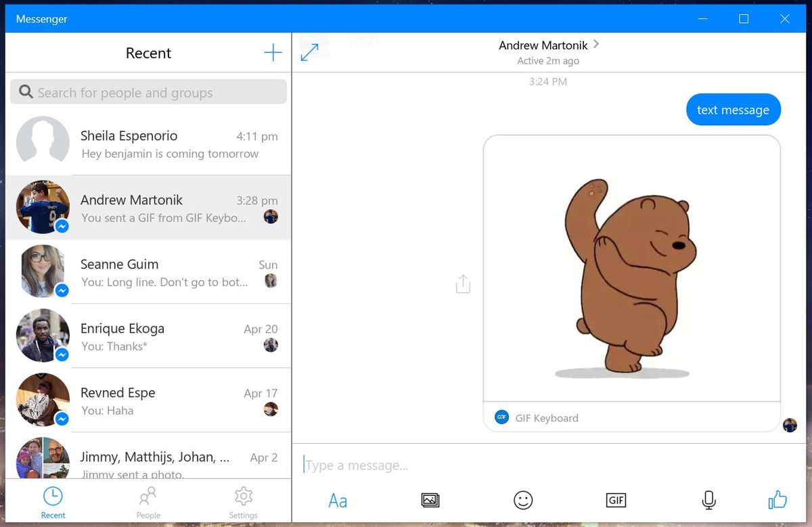Open the search magnifying glass icon
Viewport: 812px width, 527px height.
coord(26,91)
